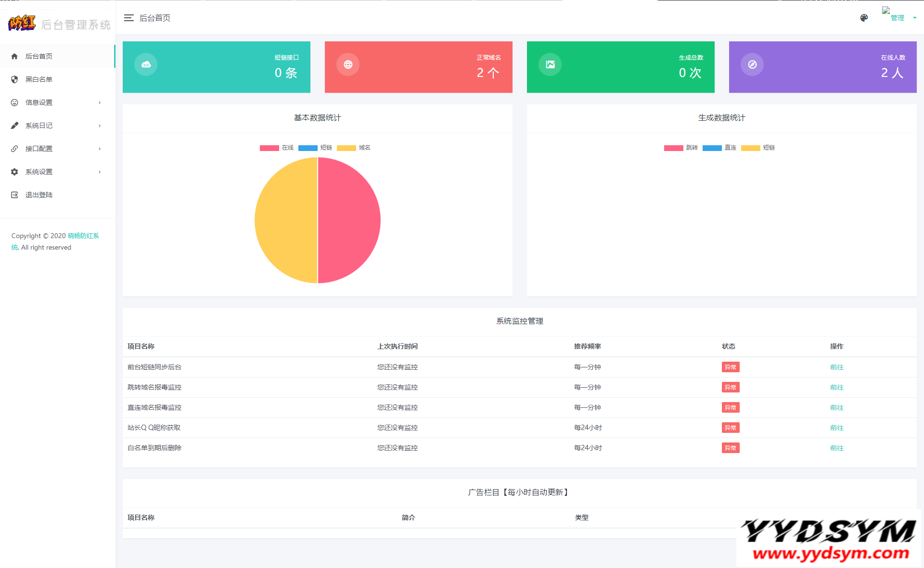Screen dimensions: 924x568
Task: Click the 每24小时 frequency for 站长Q Q昵称获取
Action: (588, 428)
